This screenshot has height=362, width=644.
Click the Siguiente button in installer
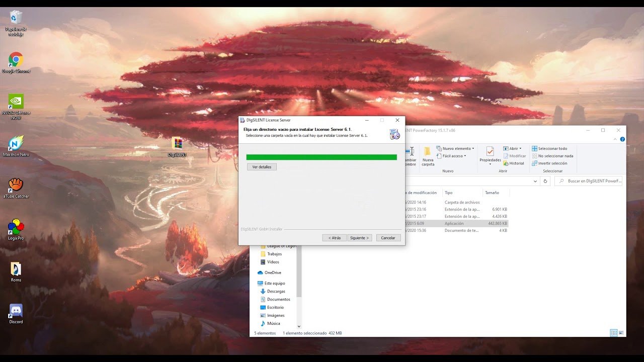(x=360, y=238)
